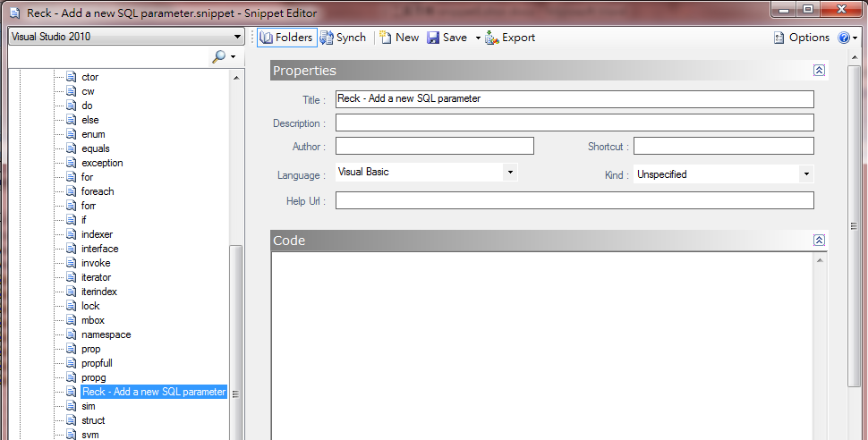Select the ctor snippet
Viewport: 868px width, 440px height.
click(x=89, y=77)
